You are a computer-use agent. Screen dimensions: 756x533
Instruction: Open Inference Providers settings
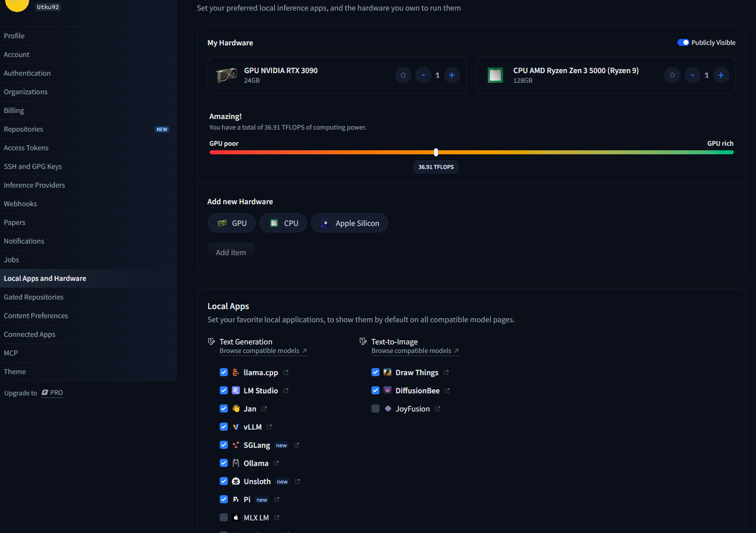(x=88, y=185)
